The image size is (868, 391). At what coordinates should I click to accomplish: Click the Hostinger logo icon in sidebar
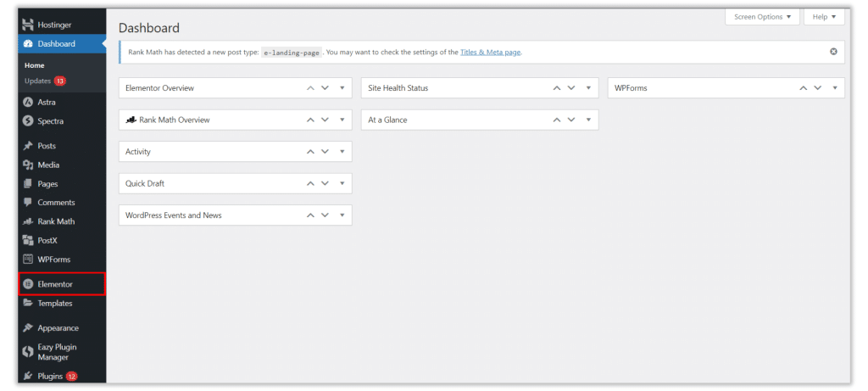click(28, 25)
